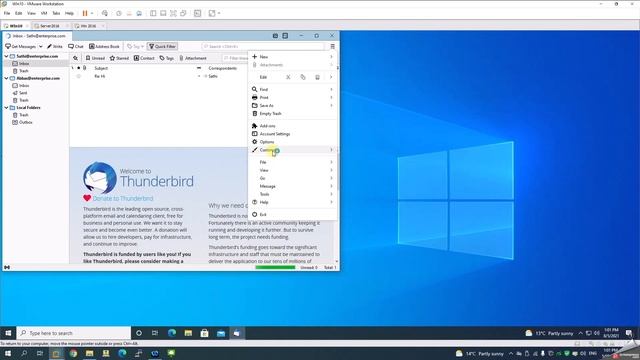
Task: Open the Re: Hi message row
Action: 159,76
